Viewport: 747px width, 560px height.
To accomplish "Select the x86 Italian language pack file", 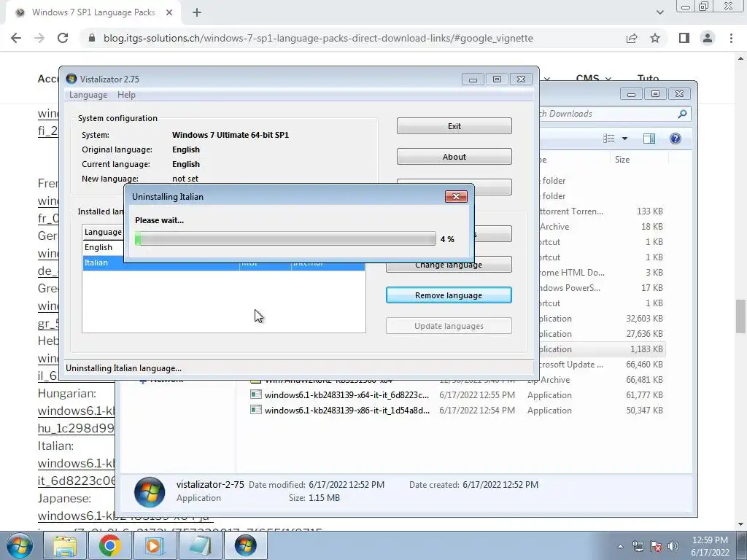I will point(347,410).
